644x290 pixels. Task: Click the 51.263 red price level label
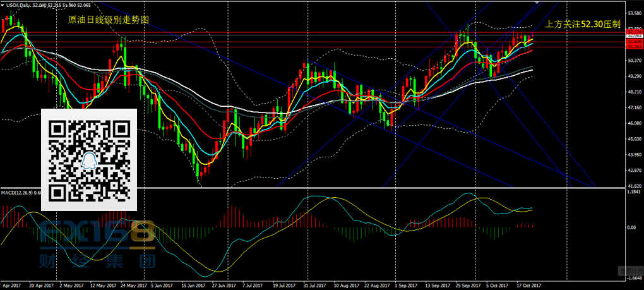(x=633, y=47)
